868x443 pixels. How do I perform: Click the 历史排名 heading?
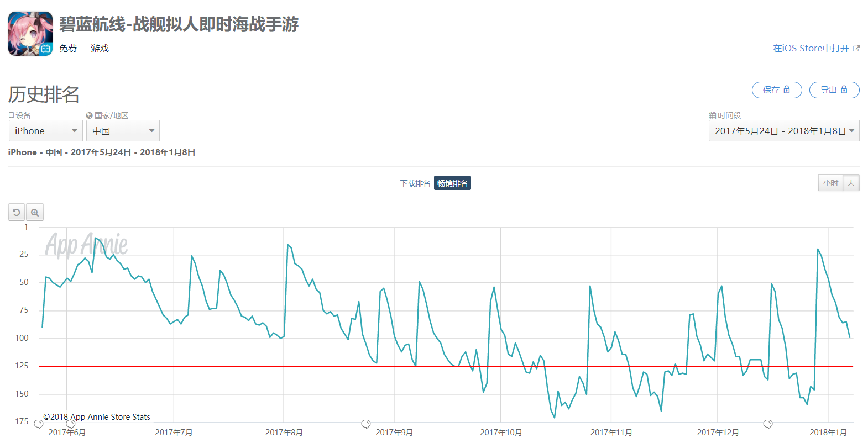pos(44,94)
